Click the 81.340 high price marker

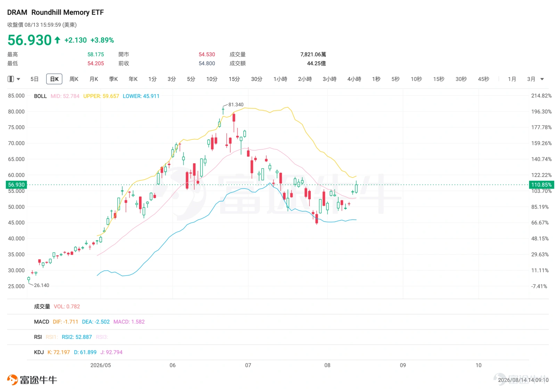[236, 105]
